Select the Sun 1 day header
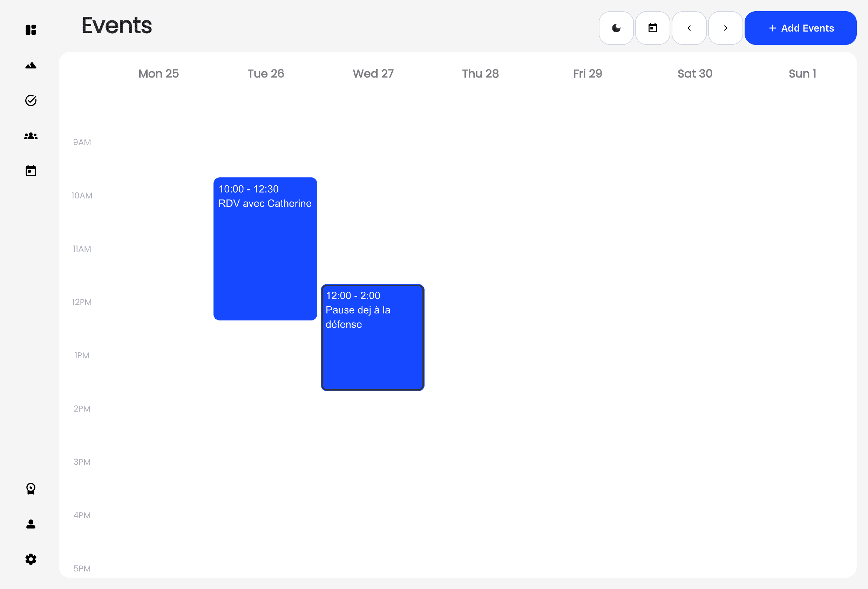Viewport: 868px width, 589px height. coord(802,73)
